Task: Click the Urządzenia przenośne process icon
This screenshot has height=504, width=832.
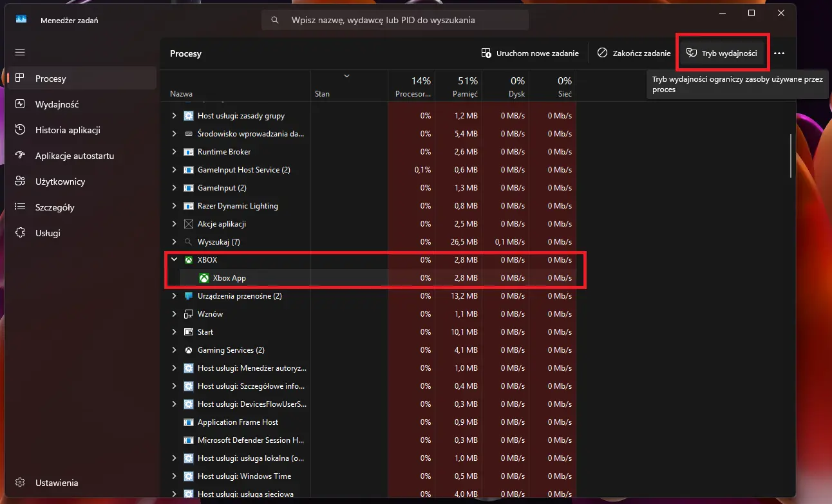Action: click(189, 296)
